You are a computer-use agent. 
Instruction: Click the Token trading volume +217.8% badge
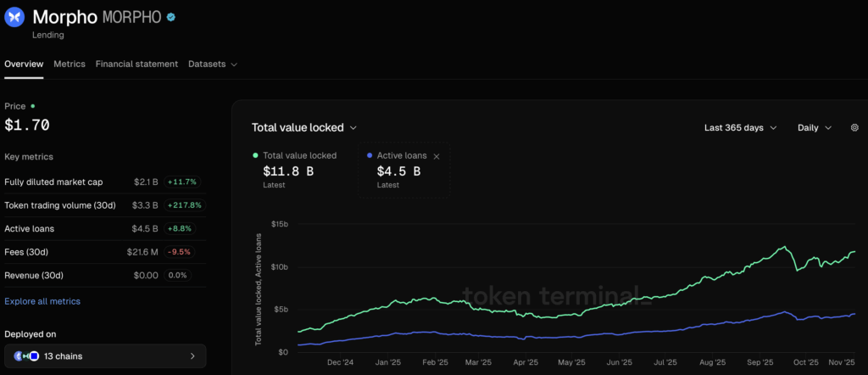[185, 205]
